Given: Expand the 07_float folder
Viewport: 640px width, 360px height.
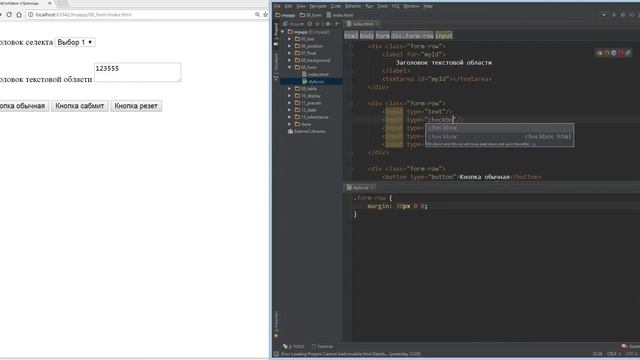Looking at the screenshot, I should point(290,53).
